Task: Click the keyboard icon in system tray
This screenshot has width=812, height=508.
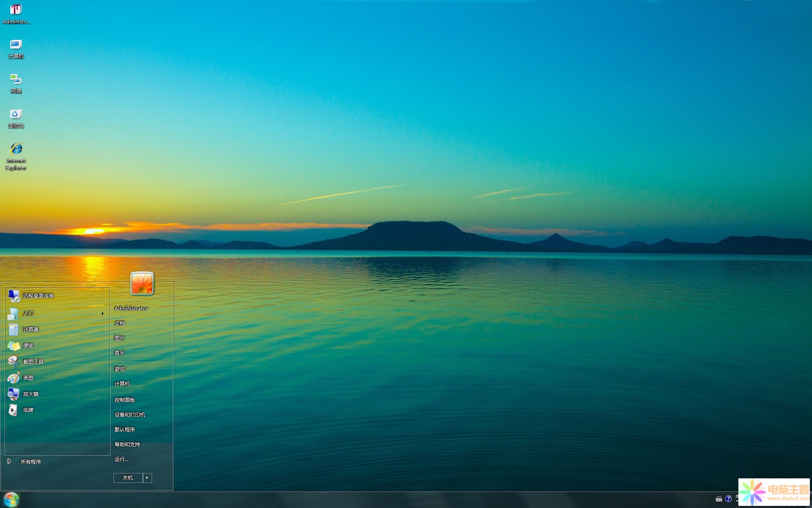Action: click(x=719, y=499)
